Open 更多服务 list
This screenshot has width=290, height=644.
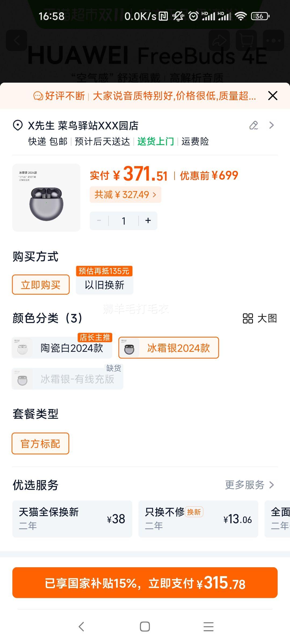tap(249, 485)
